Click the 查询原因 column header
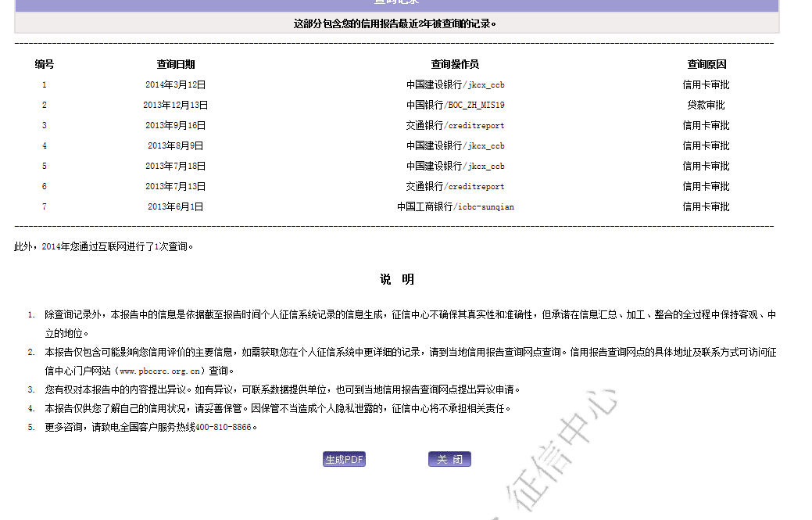This screenshot has width=812, height=520. coord(706,65)
